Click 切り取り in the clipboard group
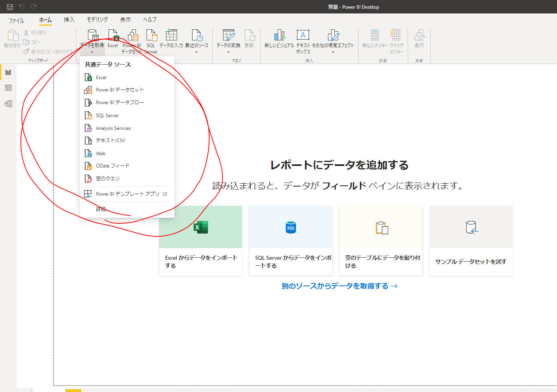Screen dimensions: 557x392 [35, 32]
